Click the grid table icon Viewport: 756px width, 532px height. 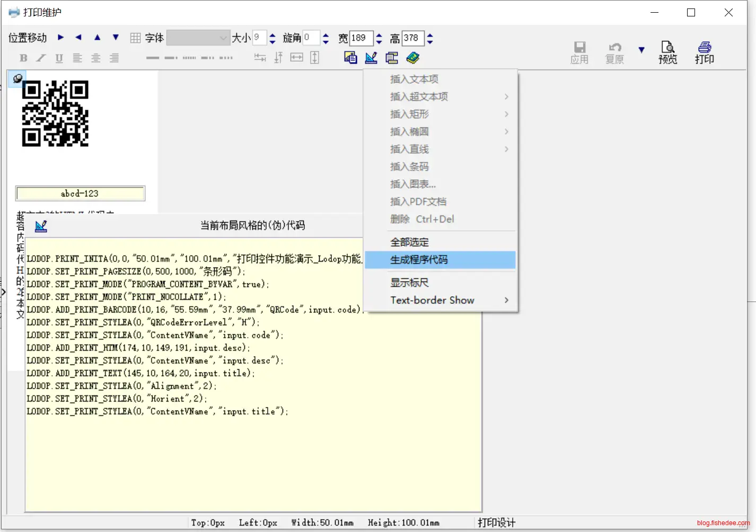click(x=135, y=38)
